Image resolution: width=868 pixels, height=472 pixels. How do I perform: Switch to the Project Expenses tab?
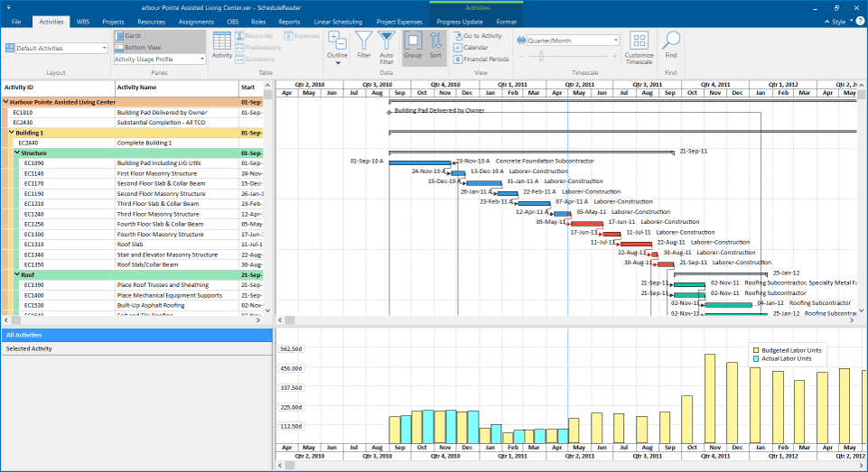399,22
